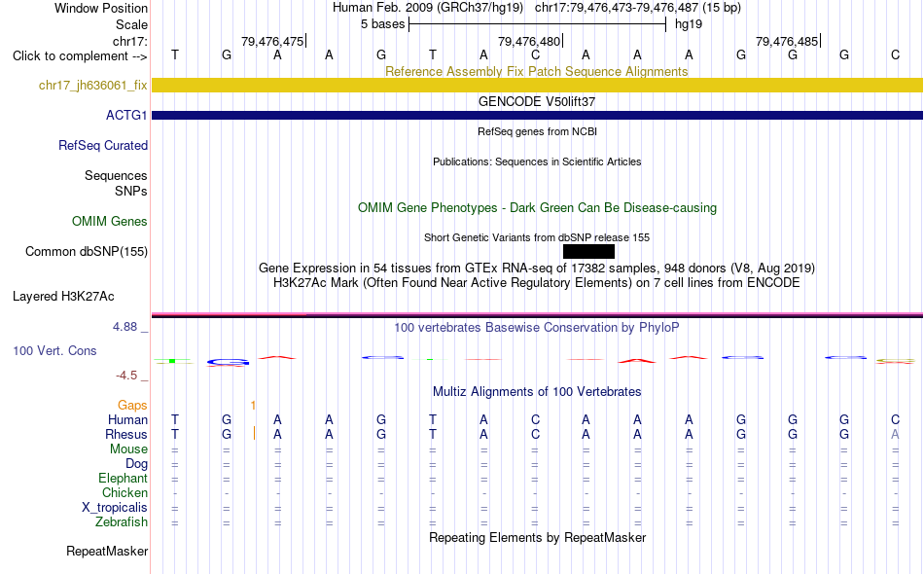Screen dimensions: 924x574
Task: Click the Chicken species label
Action: coord(124,492)
